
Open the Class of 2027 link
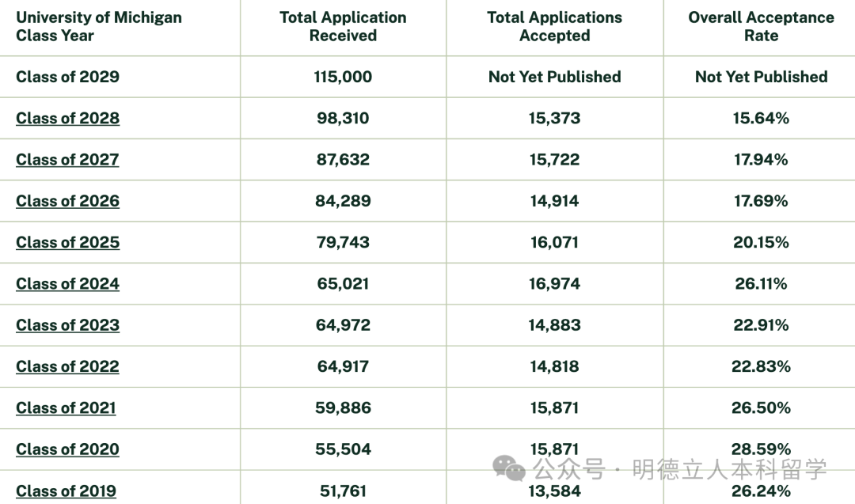click(67, 160)
